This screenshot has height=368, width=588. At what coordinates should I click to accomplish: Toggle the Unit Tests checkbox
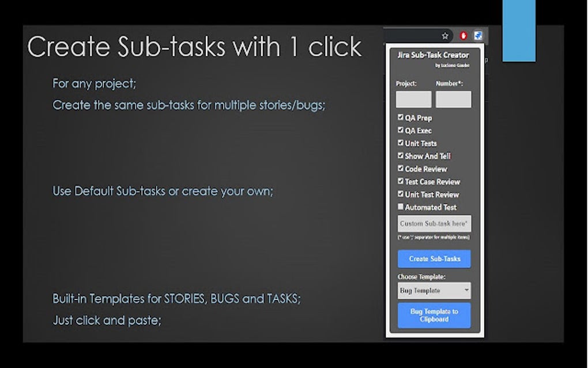[401, 143]
